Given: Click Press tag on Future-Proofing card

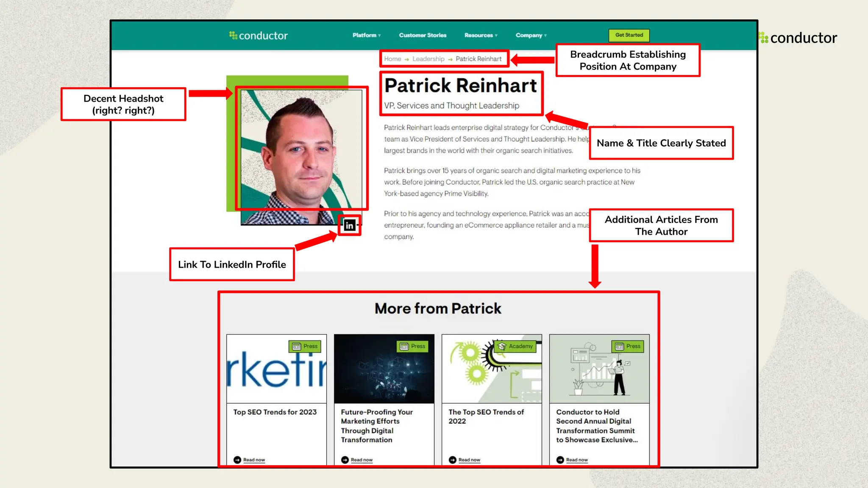Looking at the screenshot, I should pos(412,346).
